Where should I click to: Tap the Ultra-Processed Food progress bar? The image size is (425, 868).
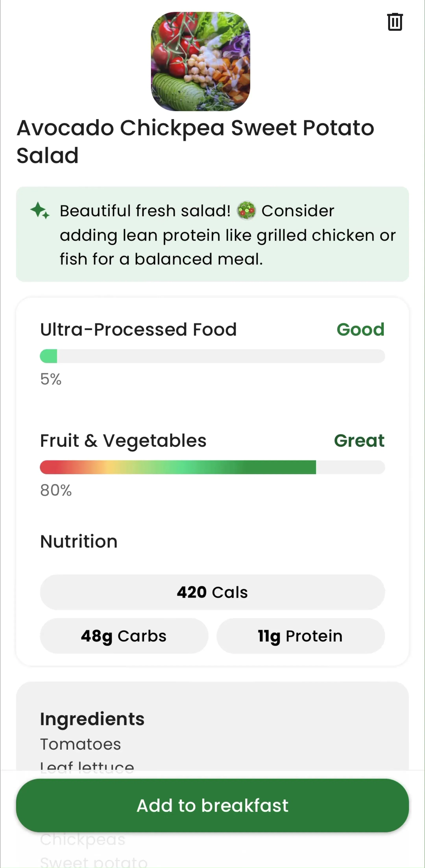212,356
